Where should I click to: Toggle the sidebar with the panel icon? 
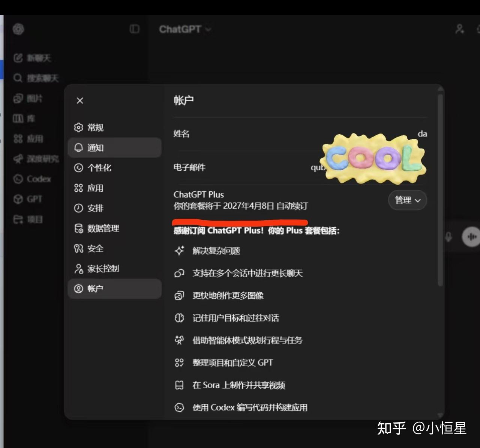click(134, 29)
